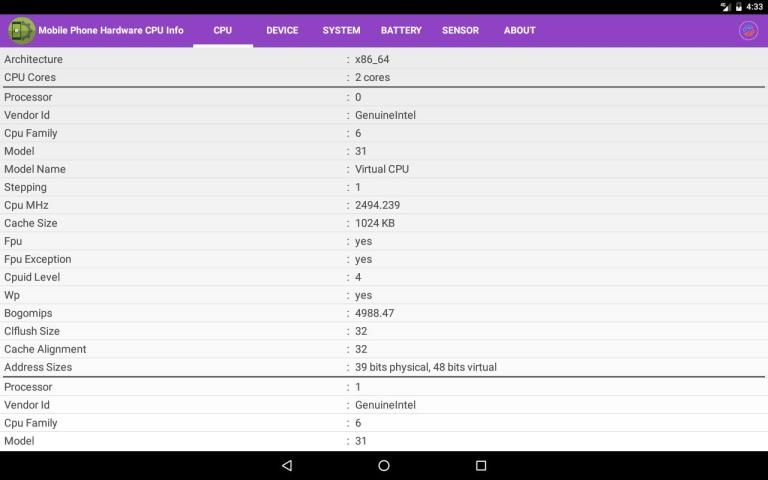
Task: Select the CPU tab
Action: click(x=222, y=30)
